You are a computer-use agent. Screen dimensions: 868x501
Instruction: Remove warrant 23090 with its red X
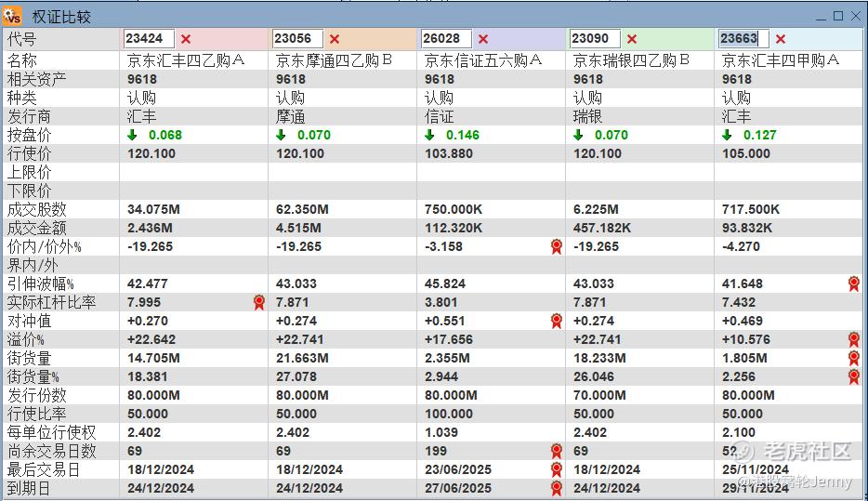tap(632, 39)
